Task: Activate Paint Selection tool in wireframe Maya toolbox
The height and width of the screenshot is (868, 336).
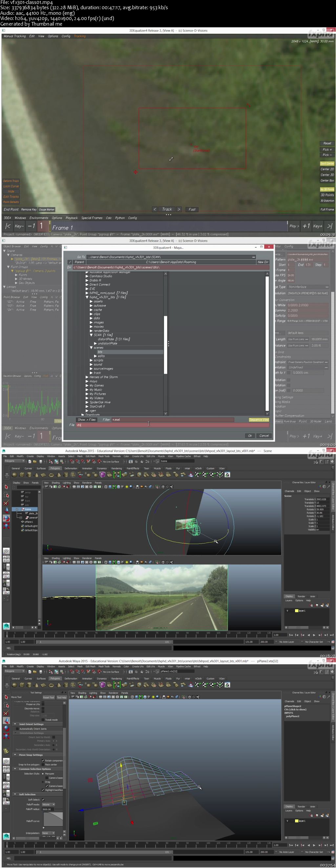Action: [x=6, y=713]
